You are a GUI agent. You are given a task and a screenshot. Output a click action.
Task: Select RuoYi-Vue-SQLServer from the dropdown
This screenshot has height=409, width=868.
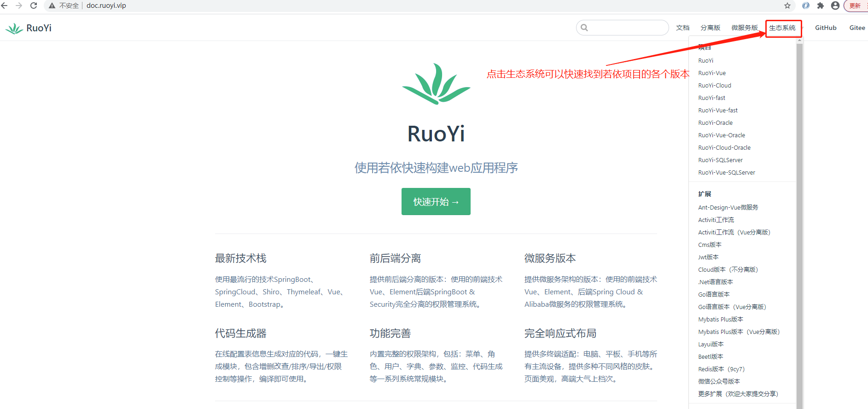(727, 172)
